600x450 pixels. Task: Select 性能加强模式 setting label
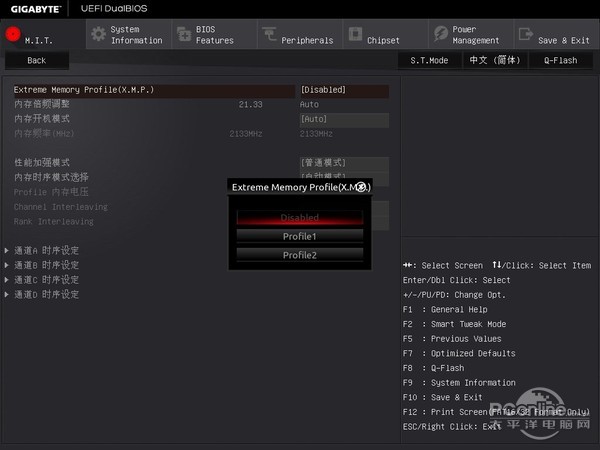(42, 163)
